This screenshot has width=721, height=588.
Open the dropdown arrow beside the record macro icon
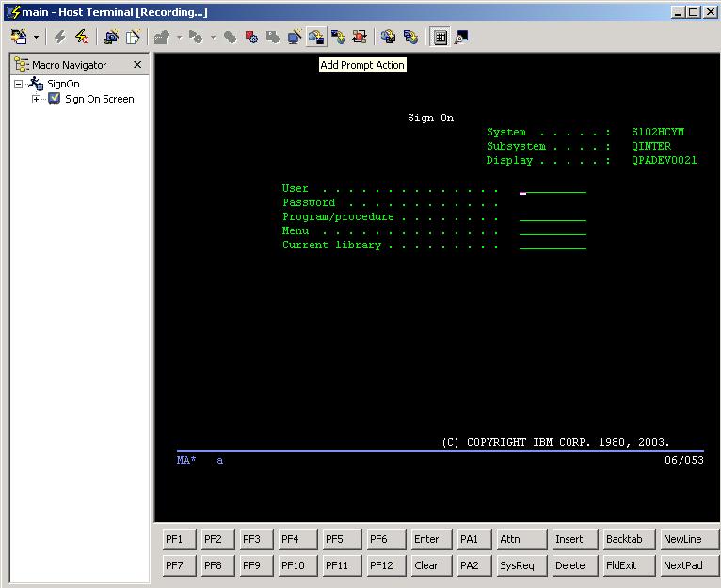pos(214,37)
